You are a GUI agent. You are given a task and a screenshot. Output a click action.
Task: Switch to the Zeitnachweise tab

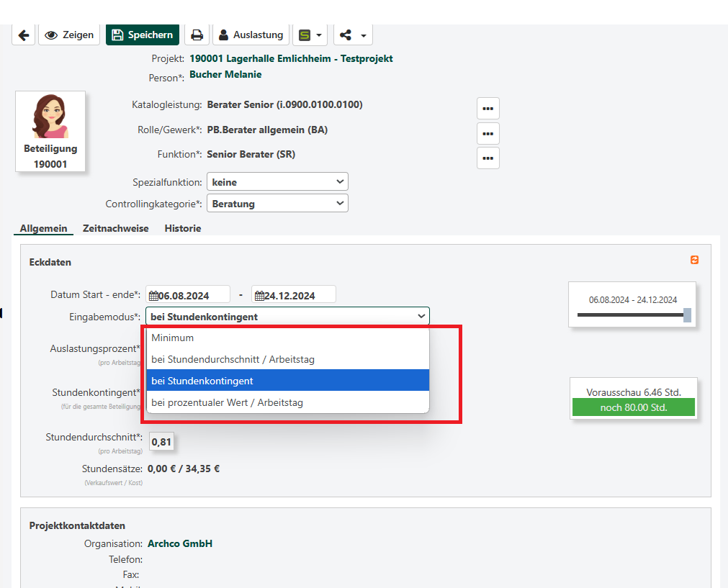click(115, 228)
